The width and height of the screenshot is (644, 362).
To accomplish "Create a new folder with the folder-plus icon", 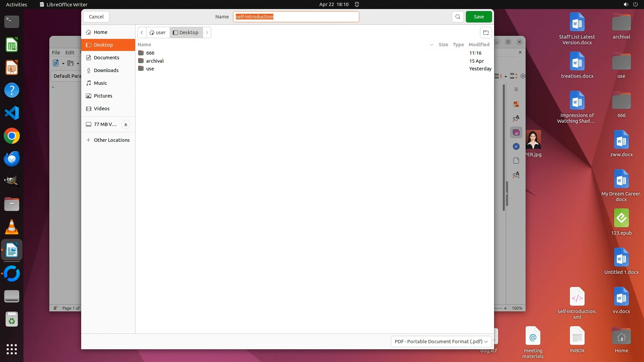I will point(486,33).
